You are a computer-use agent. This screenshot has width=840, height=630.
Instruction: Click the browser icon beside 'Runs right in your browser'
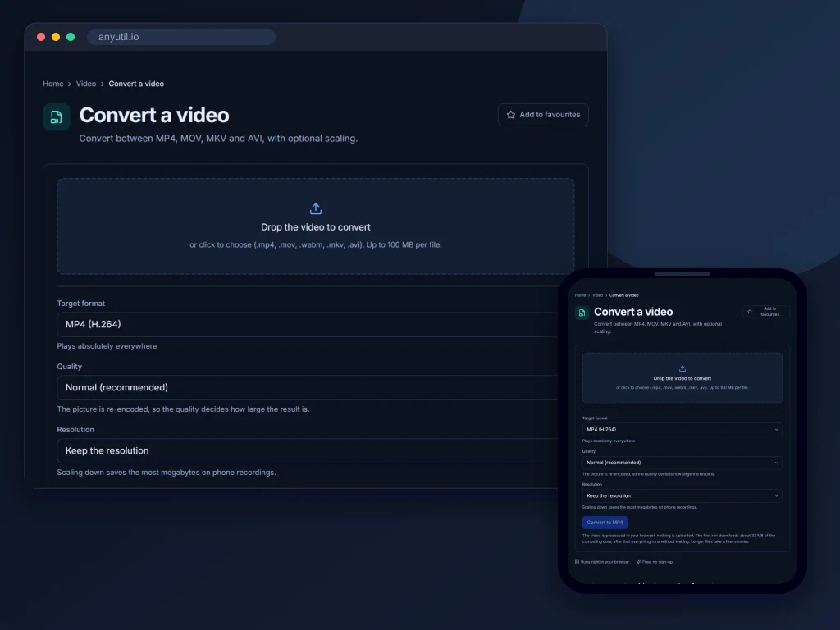coord(577,562)
